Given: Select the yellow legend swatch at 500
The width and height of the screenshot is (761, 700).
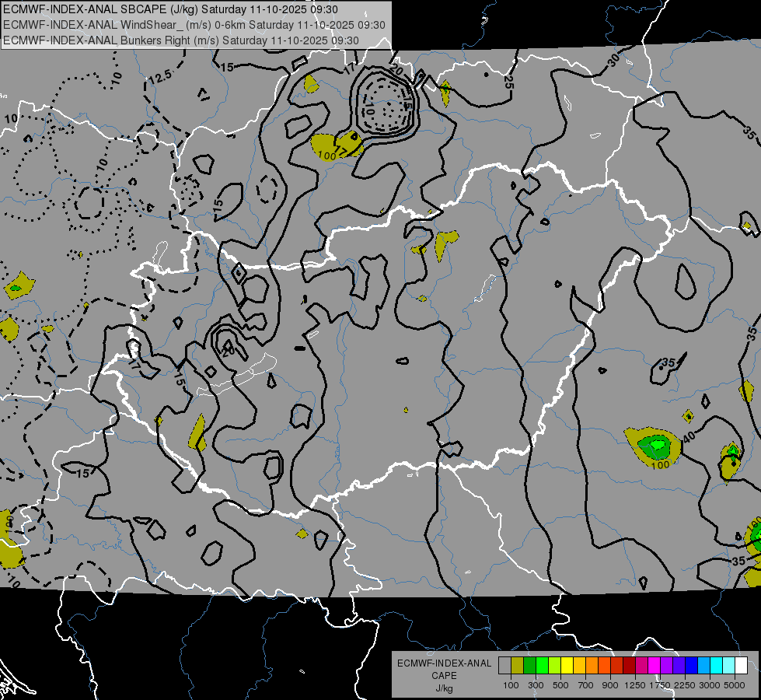Looking at the screenshot, I should (567, 665).
